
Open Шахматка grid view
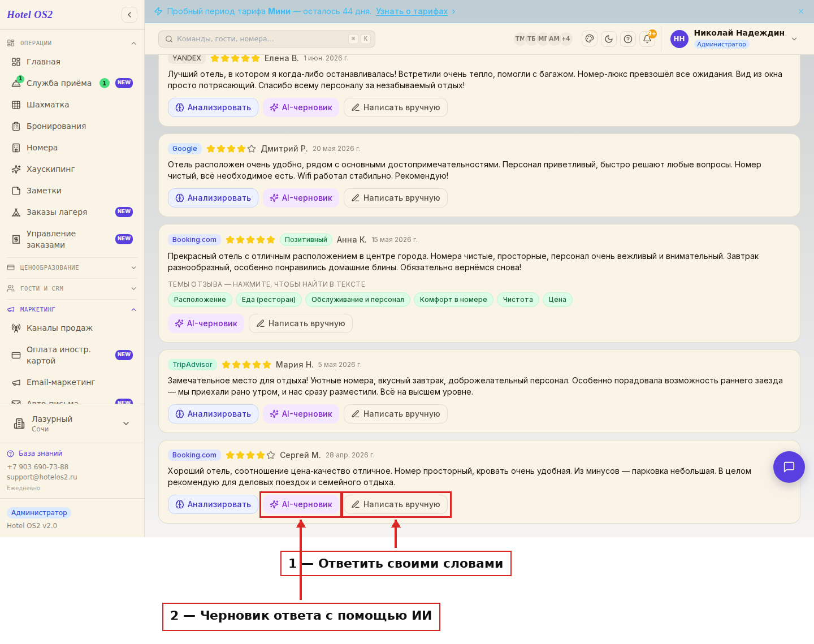point(72,105)
